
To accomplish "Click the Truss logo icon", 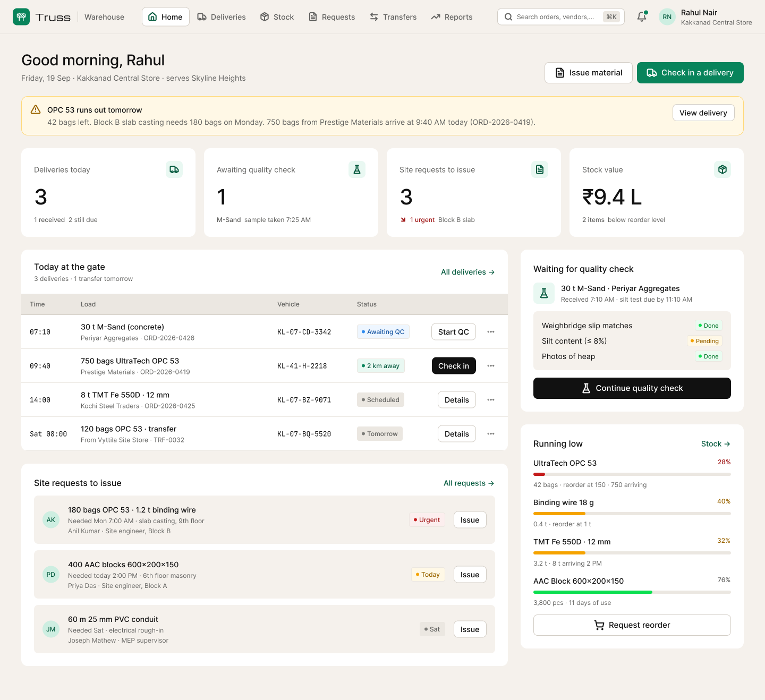I will point(21,17).
